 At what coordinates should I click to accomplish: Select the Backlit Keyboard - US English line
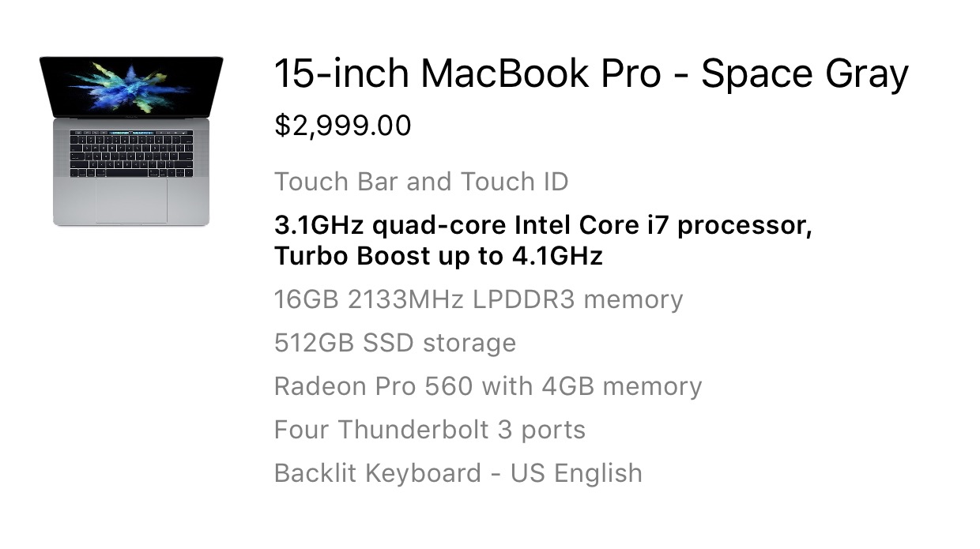[458, 474]
